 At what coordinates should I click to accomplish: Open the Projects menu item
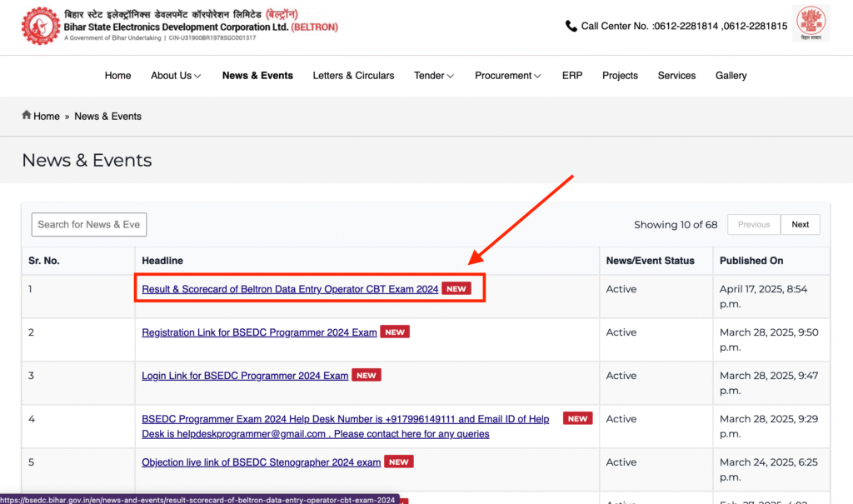620,76
